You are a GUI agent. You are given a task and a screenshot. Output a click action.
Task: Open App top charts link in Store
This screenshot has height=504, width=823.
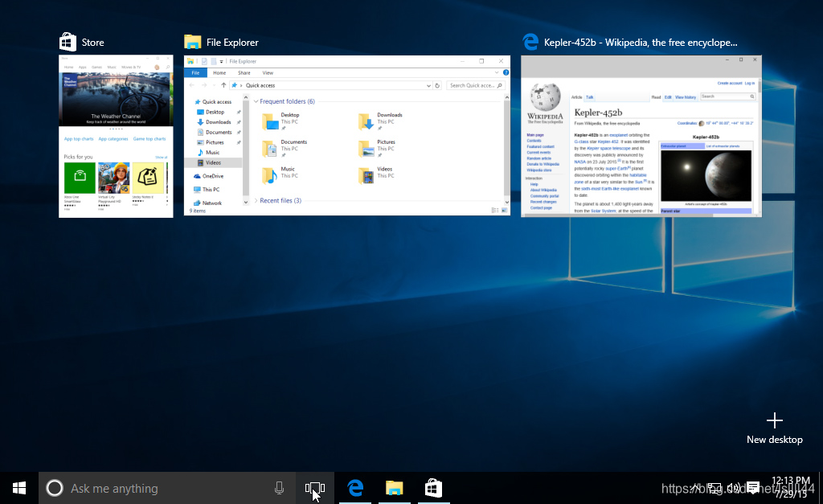79,139
